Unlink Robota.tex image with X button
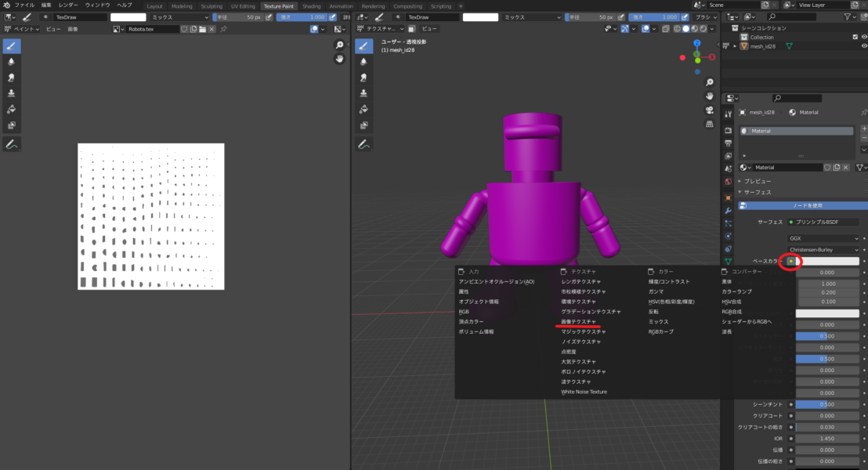The height and width of the screenshot is (470, 868). tap(212, 29)
